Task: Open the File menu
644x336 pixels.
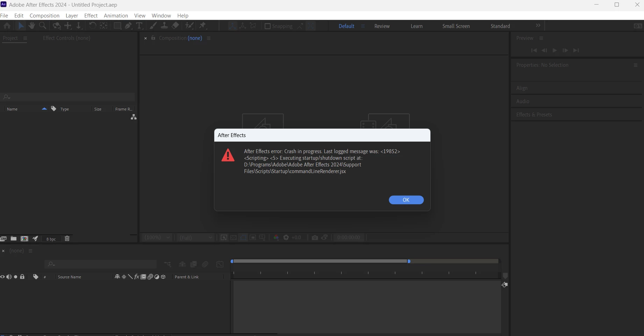Action: [4, 16]
